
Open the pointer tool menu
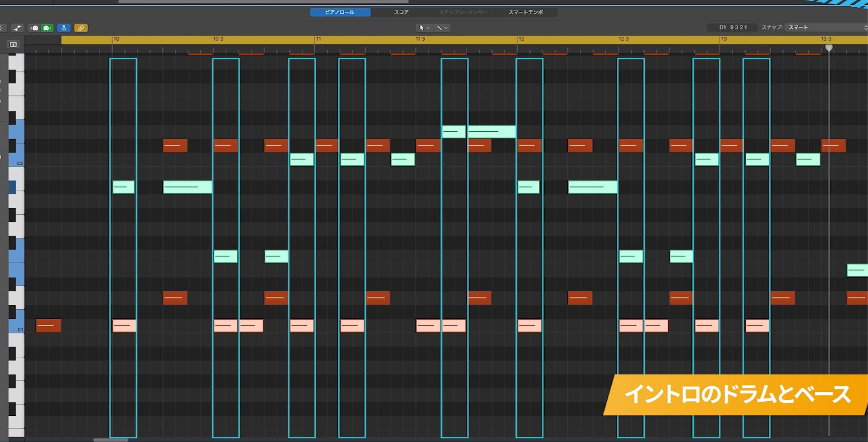point(424,28)
